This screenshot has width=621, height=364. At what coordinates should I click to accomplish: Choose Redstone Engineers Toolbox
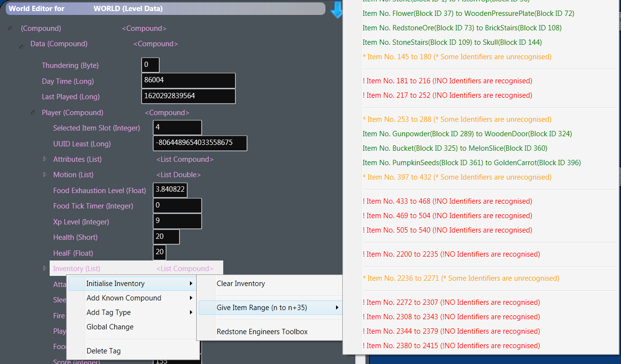tap(262, 332)
